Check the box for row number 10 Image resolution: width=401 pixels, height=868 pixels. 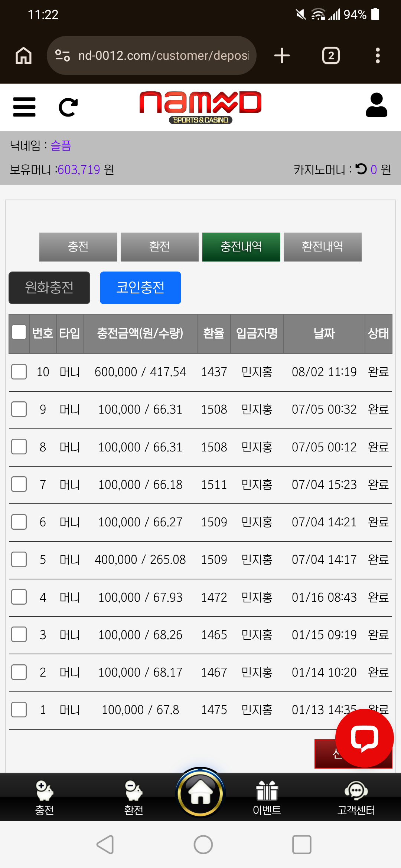(19, 372)
